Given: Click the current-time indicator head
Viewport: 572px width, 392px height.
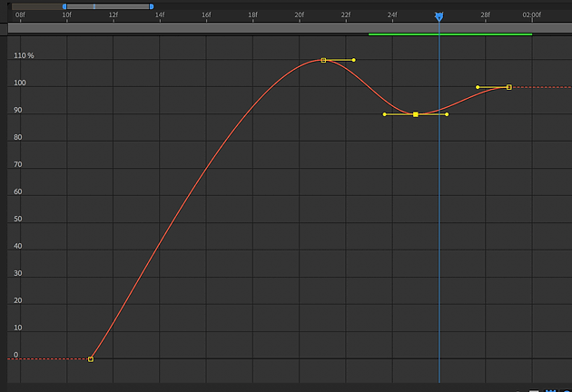Looking at the screenshot, I should click(439, 16).
